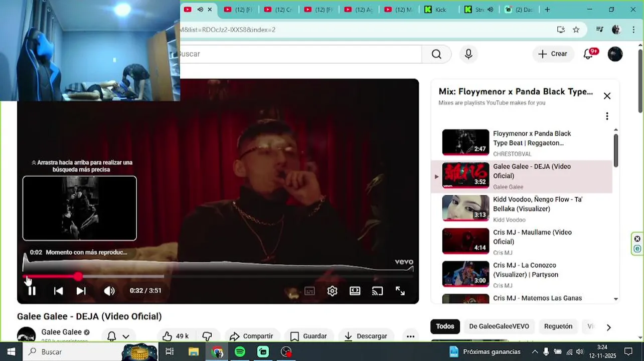The width and height of the screenshot is (644, 361).
Task: Open the Windows notification center icon
Action: click(x=628, y=351)
